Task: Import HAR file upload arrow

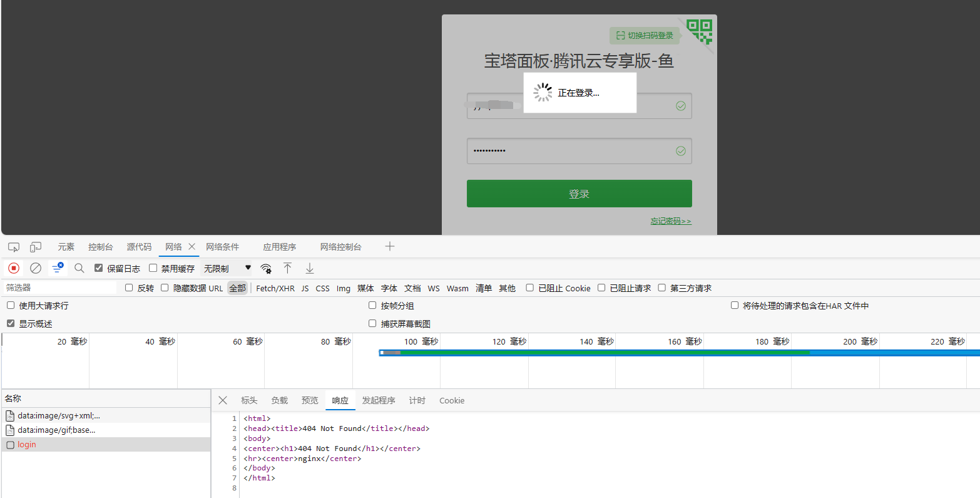Action: tap(287, 268)
